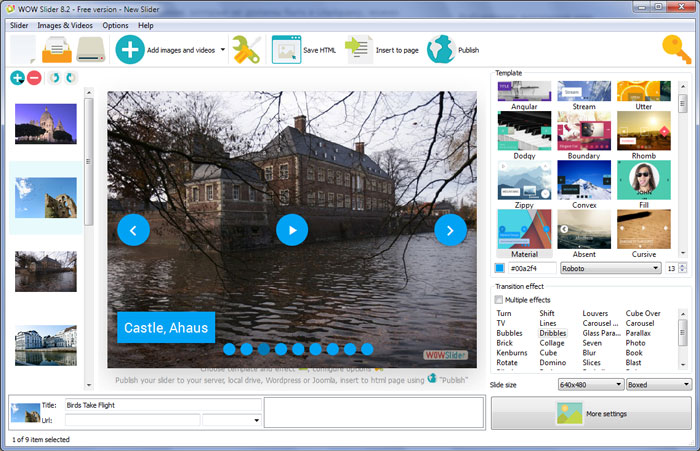Select the Cube Over transition effect
The image size is (700, 451).
coord(643,313)
